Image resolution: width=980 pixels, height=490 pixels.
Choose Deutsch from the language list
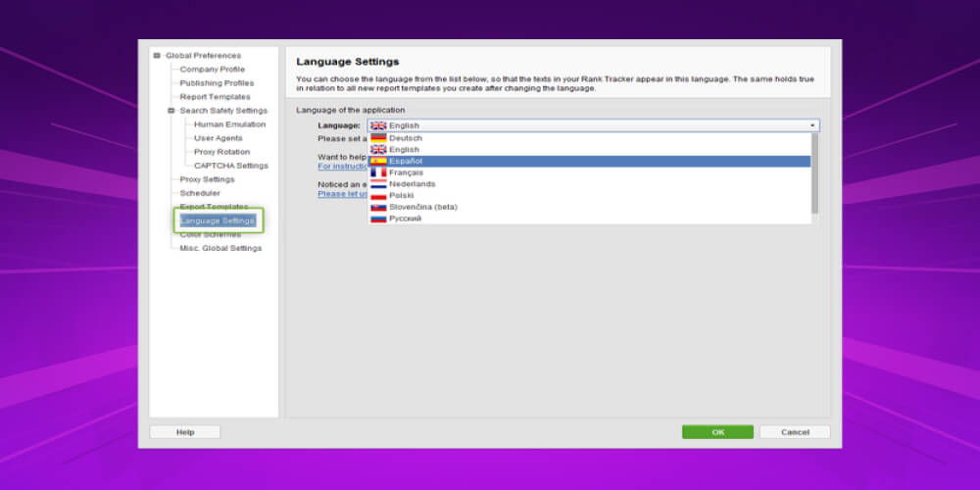pyautogui.click(x=589, y=138)
